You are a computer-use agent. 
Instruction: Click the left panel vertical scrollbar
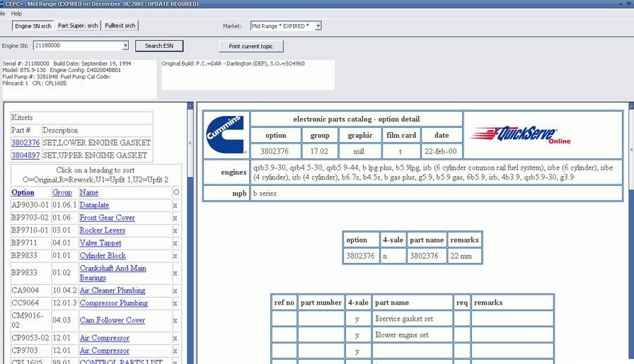(x=190, y=233)
